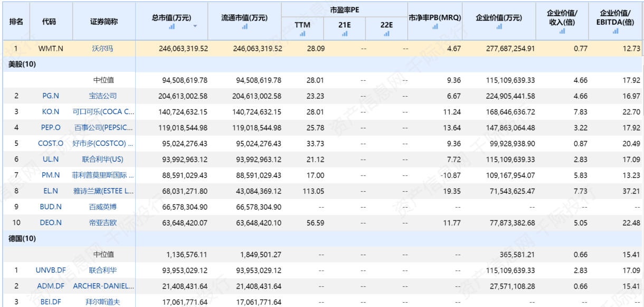This screenshot has height=307, width=644.
Task: Show the chart for the TTM column
Action: click(x=302, y=34)
